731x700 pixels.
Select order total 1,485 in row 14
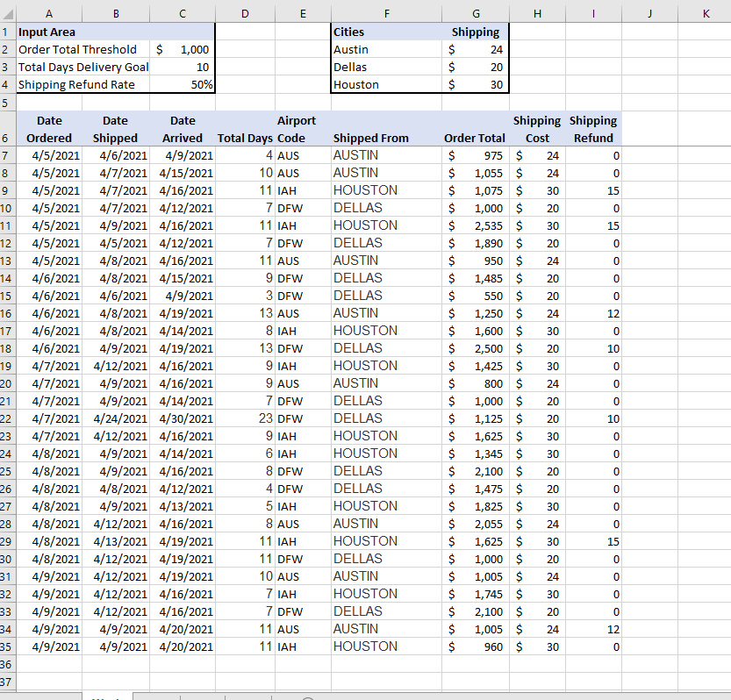(x=476, y=279)
